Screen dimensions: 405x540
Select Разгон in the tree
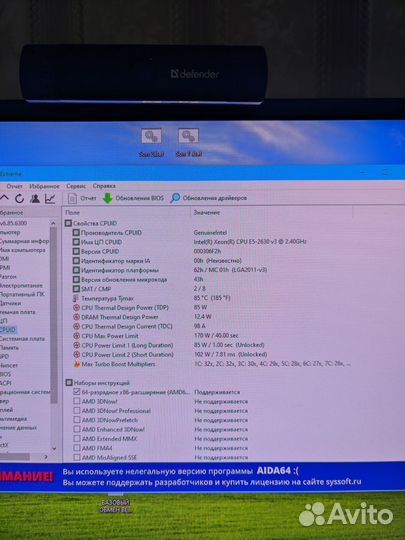8,277
